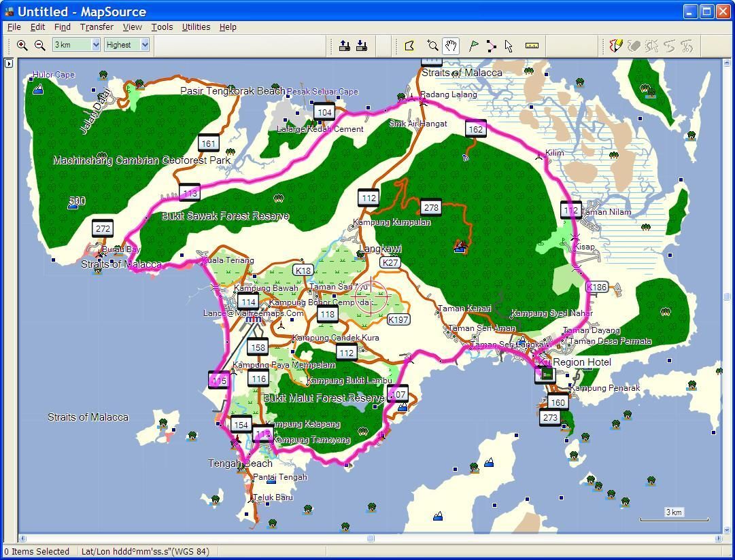Click the Bukit Sawak Forest Reserve label
This screenshot has height=560, width=735.
pos(225,215)
